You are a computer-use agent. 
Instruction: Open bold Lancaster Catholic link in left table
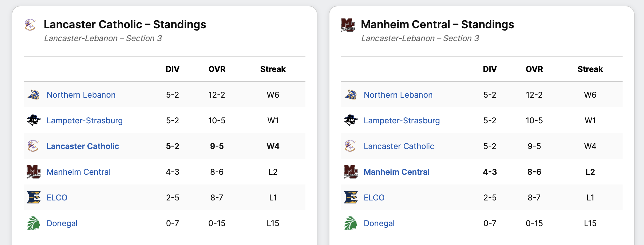pos(83,146)
